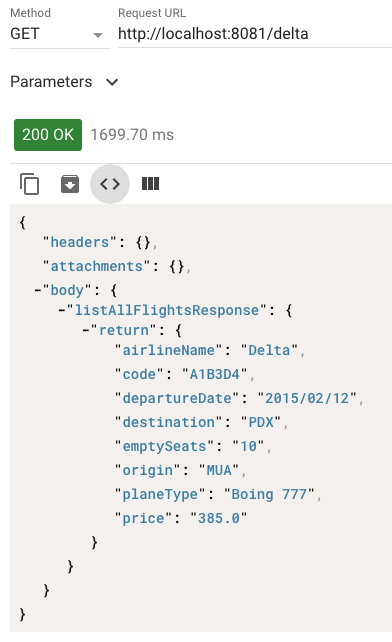Switch to table view columns icon

(x=150, y=184)
